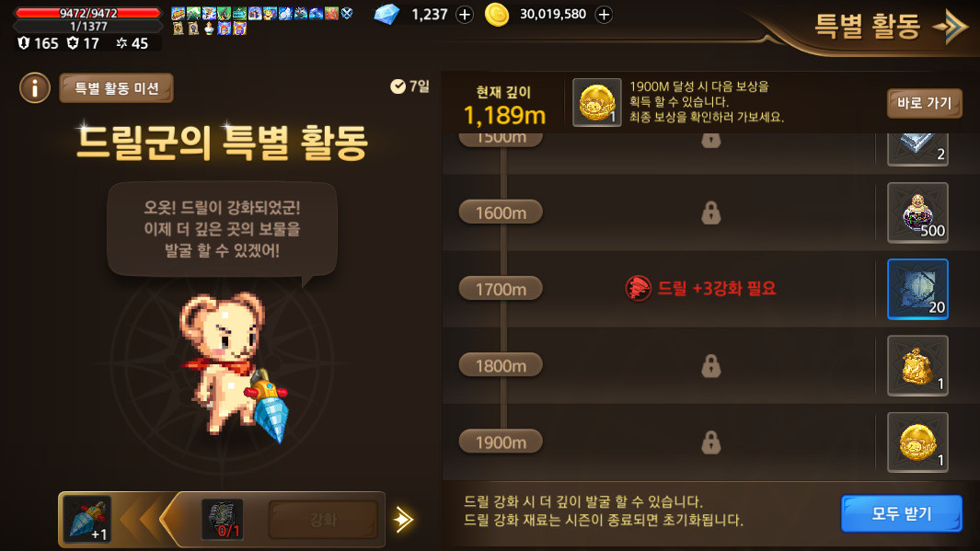The width and height of the screenshot is (980, 551).
Task: Open 특별 활동 미션 tab
Action: point(116,88)
